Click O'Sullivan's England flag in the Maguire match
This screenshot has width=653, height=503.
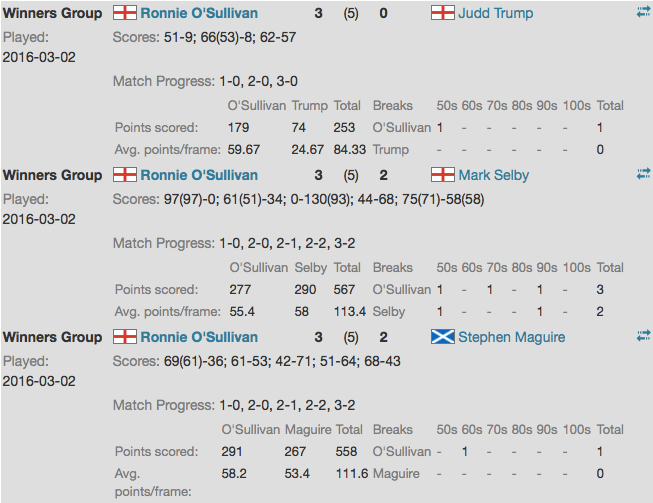(125, 337)
